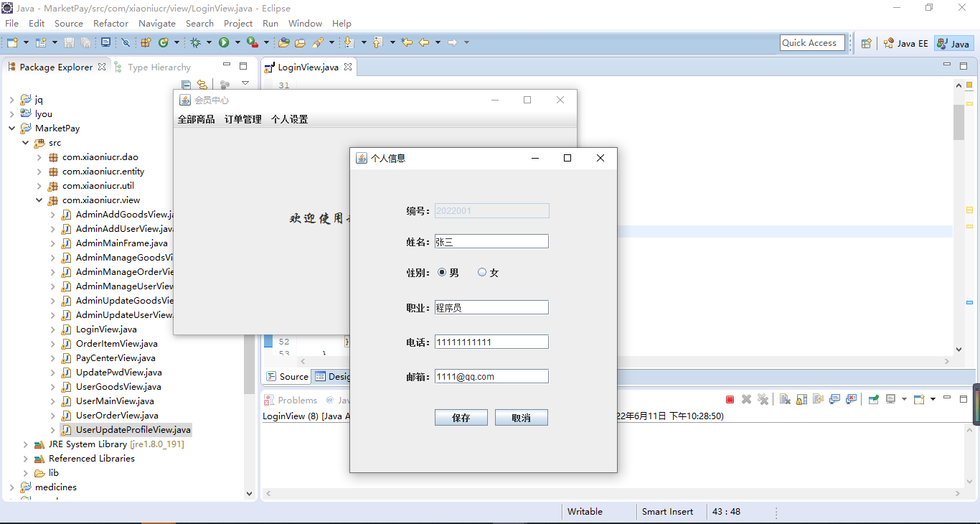
Task: Click the New file toolbar icon
Action: [x=13, y=43]
